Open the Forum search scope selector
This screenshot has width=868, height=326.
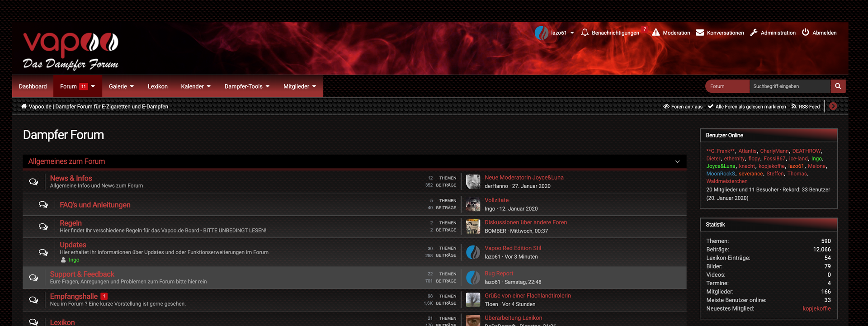727,86
